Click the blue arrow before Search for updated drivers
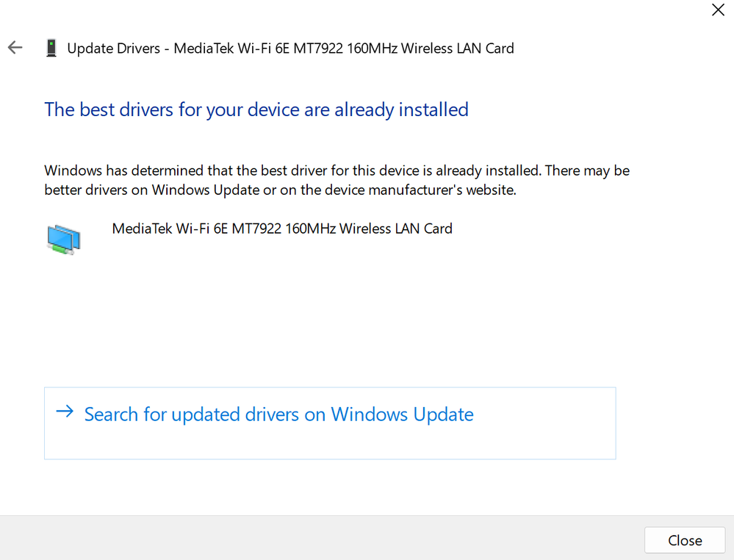This screenshot has height=560, width=734. (x=65, y=412)
